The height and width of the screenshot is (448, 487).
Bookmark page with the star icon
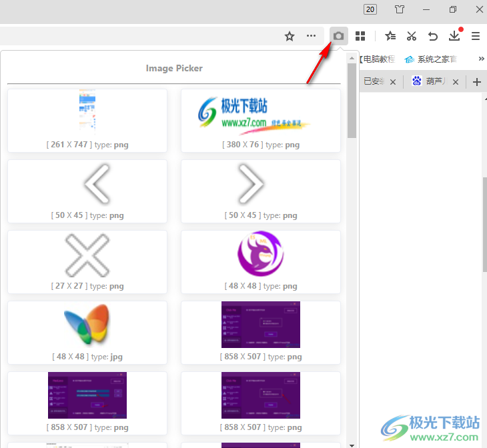pyautogui.click(x=290, y=36)
